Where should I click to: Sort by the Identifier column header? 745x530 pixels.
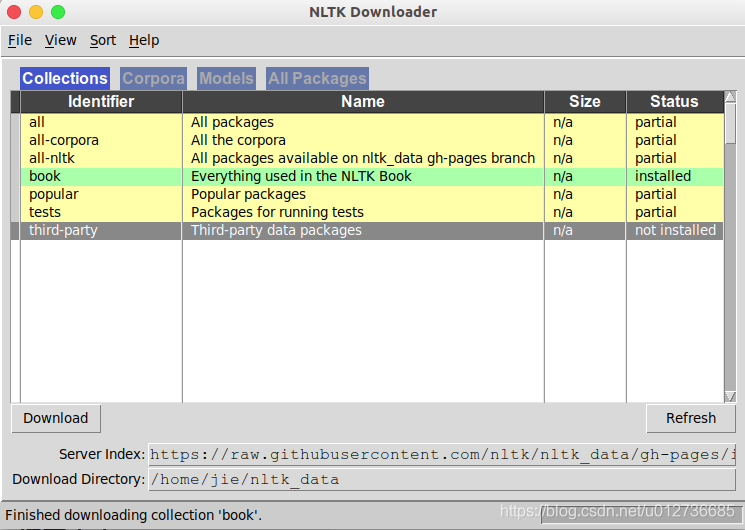tap(101, 102)
